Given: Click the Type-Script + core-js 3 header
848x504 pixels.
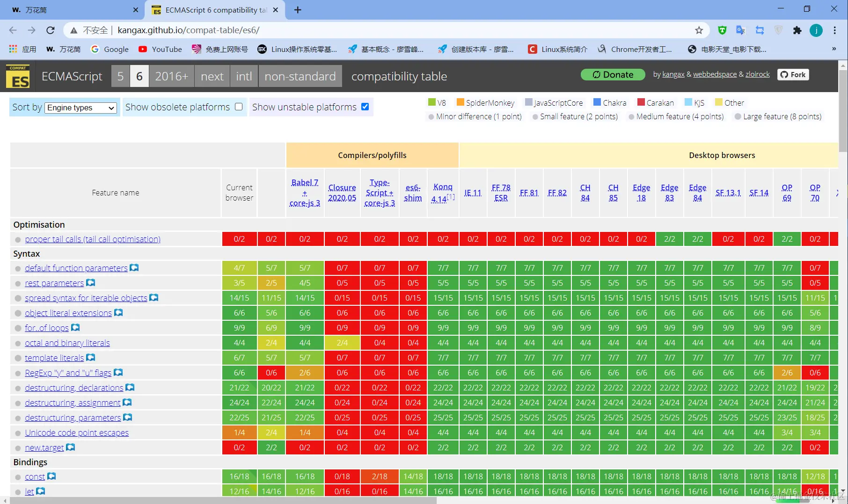Looking at the screenshot, I should 380,193.
